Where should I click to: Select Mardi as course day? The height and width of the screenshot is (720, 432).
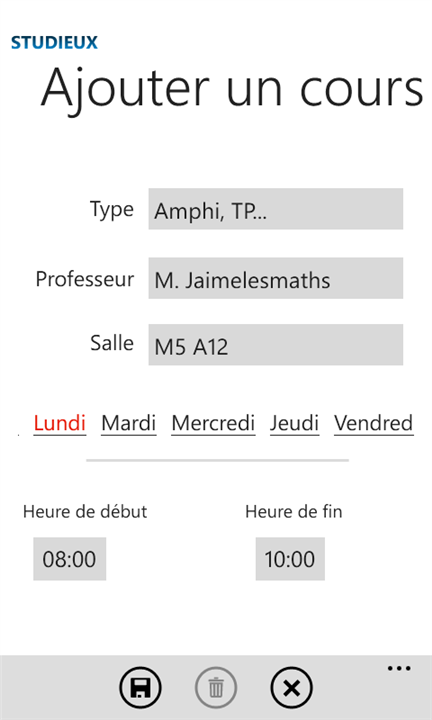pyautogui.click(x=129, y=423)
